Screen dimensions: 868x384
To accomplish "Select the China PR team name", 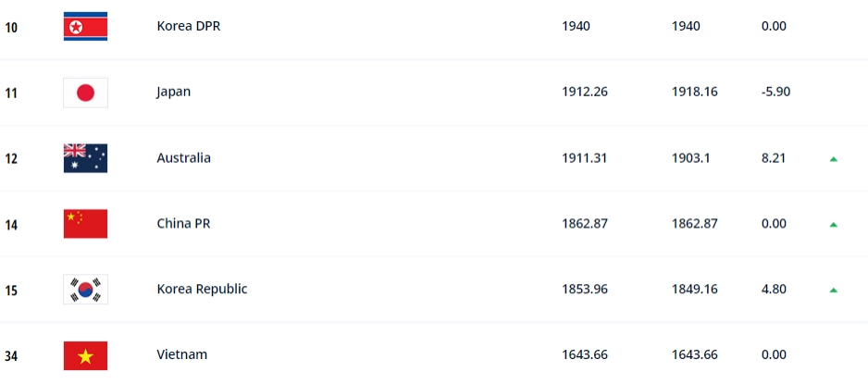I will pos(183,224).
